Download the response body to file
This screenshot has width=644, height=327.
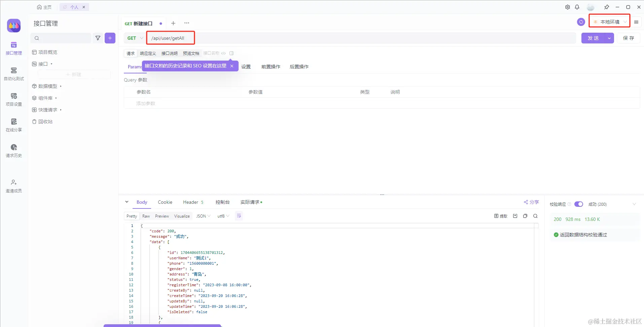click(x=515, y=216)
